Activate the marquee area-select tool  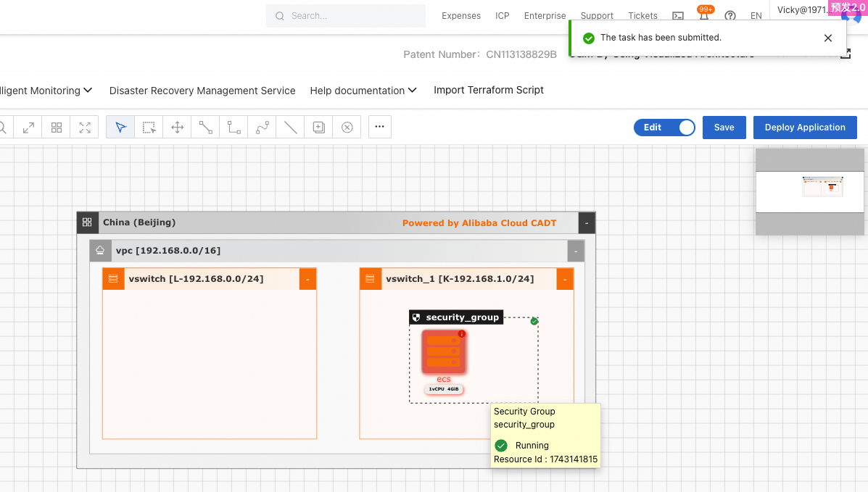point(149,128)
